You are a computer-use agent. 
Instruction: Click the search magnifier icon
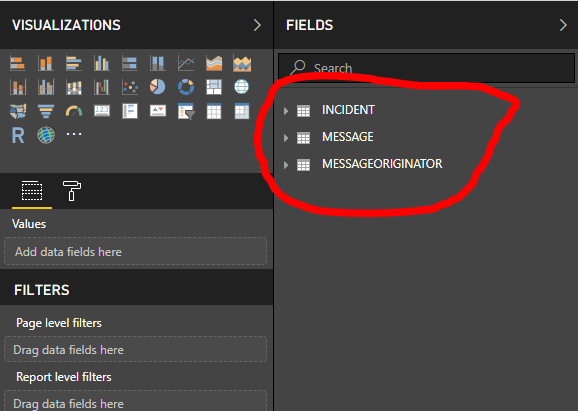tap(298, 67)
